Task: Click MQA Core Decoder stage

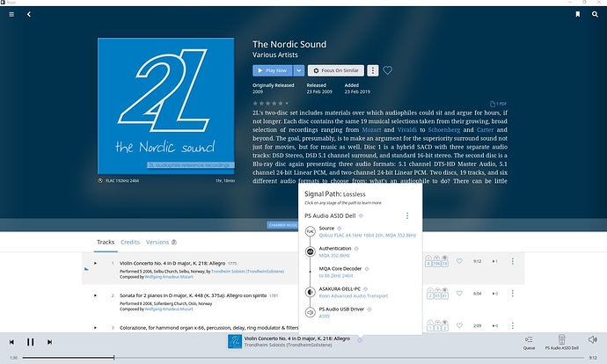Action: tap(340, 268)
